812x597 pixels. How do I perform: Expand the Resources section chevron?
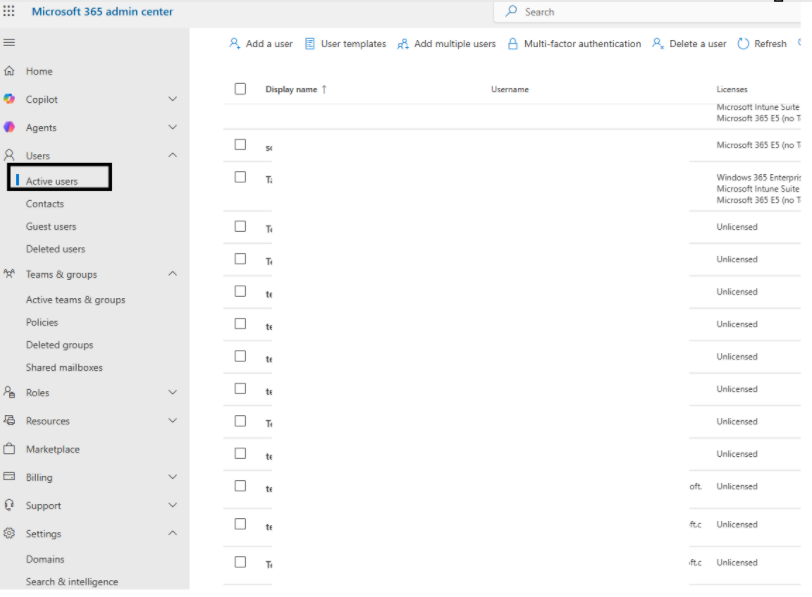[173, 420]
